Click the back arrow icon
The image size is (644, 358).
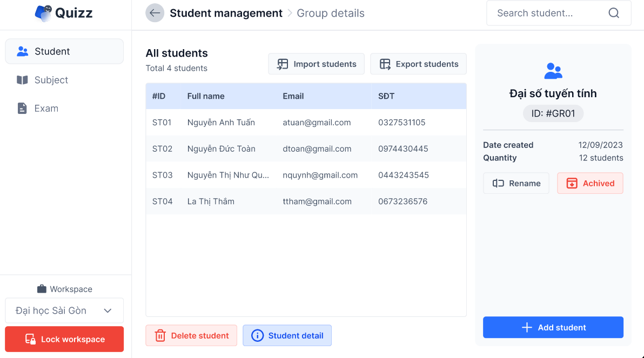point(155,13)
